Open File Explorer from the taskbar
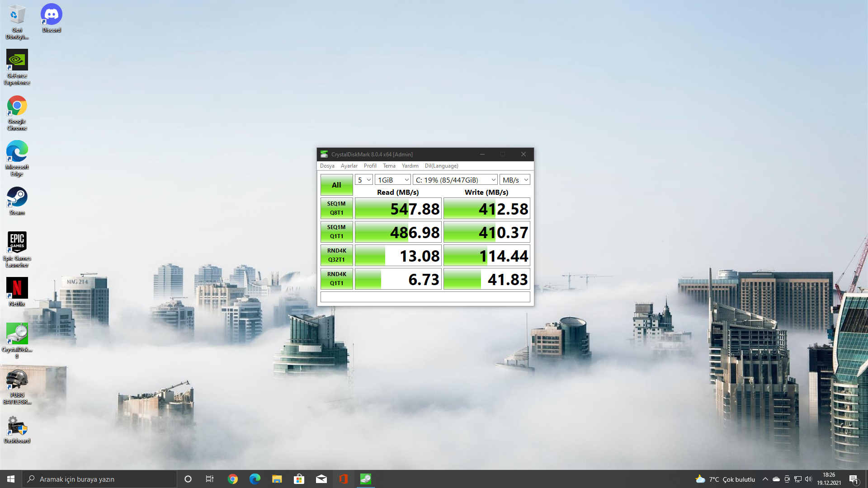This screenshot has height=488, width=868. pyautogui.click(x=277, y=479)
